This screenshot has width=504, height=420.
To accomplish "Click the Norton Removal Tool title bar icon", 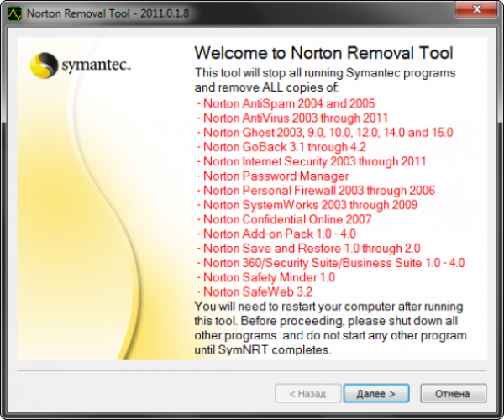I will [x=14, y=13].
